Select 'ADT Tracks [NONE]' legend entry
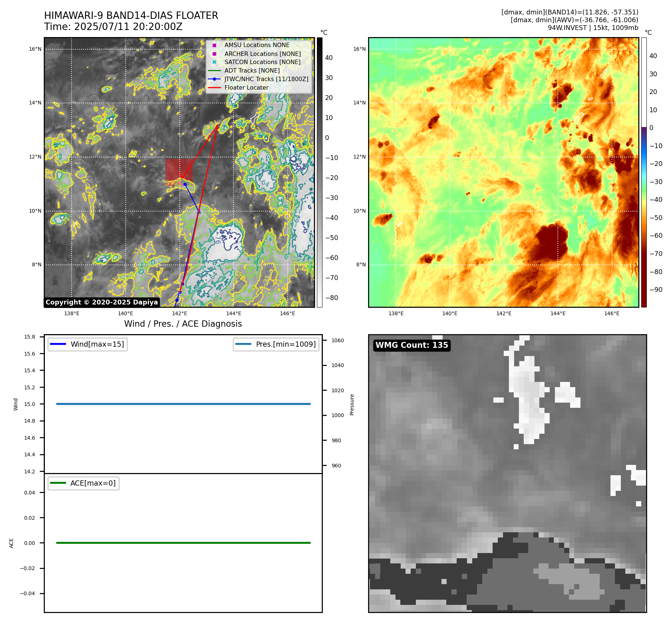 pyautogui.click(x=252, y=71)
